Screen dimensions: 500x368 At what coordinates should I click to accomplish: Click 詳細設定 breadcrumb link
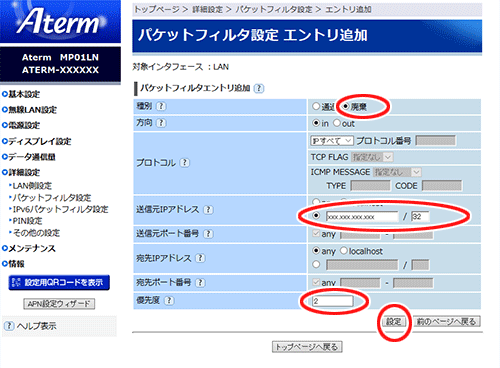(207, 10)
